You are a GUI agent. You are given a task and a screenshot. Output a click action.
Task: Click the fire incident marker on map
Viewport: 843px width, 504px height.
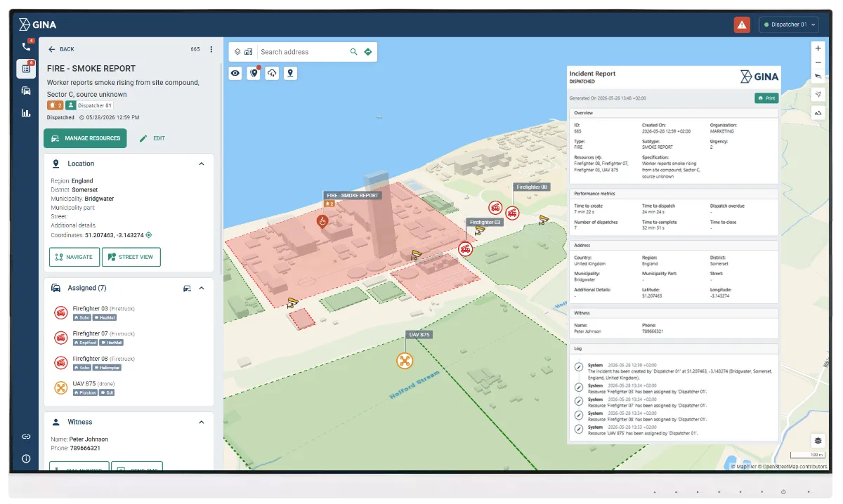point(322,222)
